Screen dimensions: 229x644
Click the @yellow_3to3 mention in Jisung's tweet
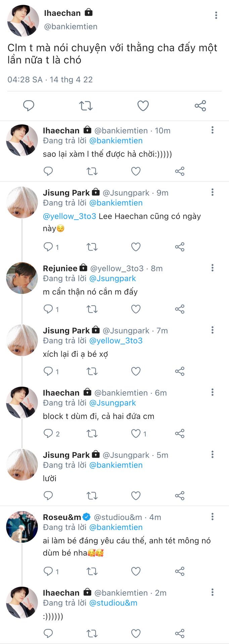pyautogui.click(x=70, y=216)
